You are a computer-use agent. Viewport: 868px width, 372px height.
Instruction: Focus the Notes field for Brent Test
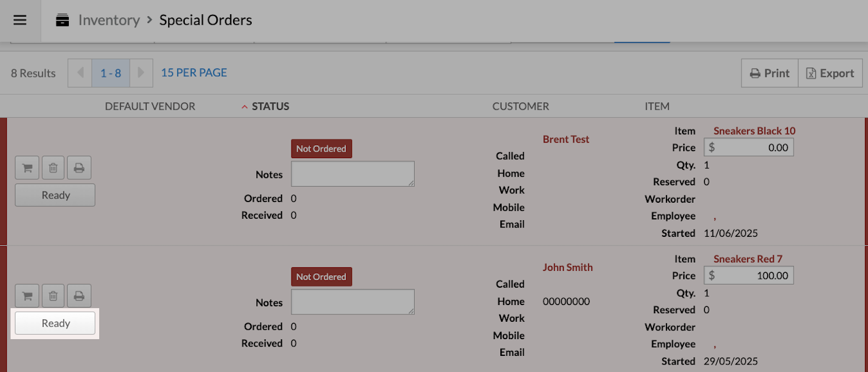(x=353, y=174)
